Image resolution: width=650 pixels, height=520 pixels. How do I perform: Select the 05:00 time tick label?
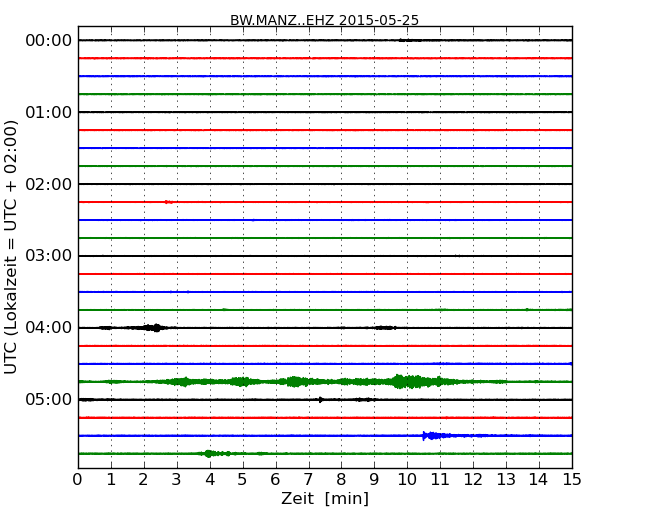(x=48, y=400)
